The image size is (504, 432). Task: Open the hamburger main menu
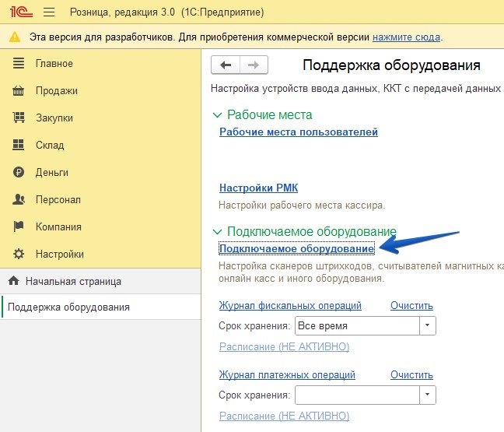click(49, 12)
